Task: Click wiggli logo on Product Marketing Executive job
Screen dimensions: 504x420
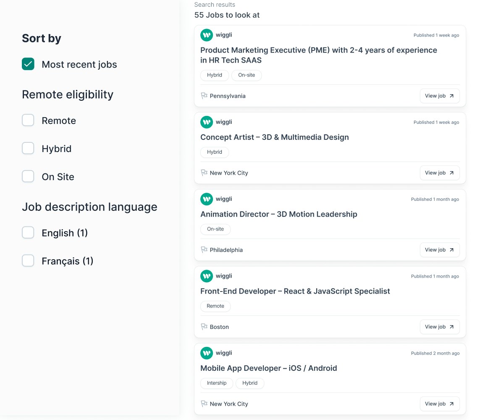Action: (207, 35)
